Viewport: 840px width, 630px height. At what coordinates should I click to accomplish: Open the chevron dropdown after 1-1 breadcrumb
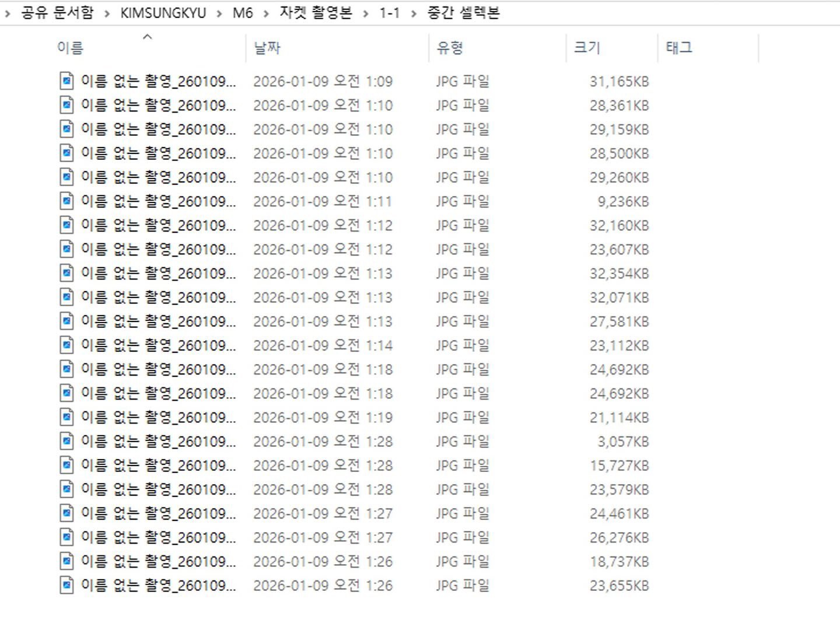414,13
